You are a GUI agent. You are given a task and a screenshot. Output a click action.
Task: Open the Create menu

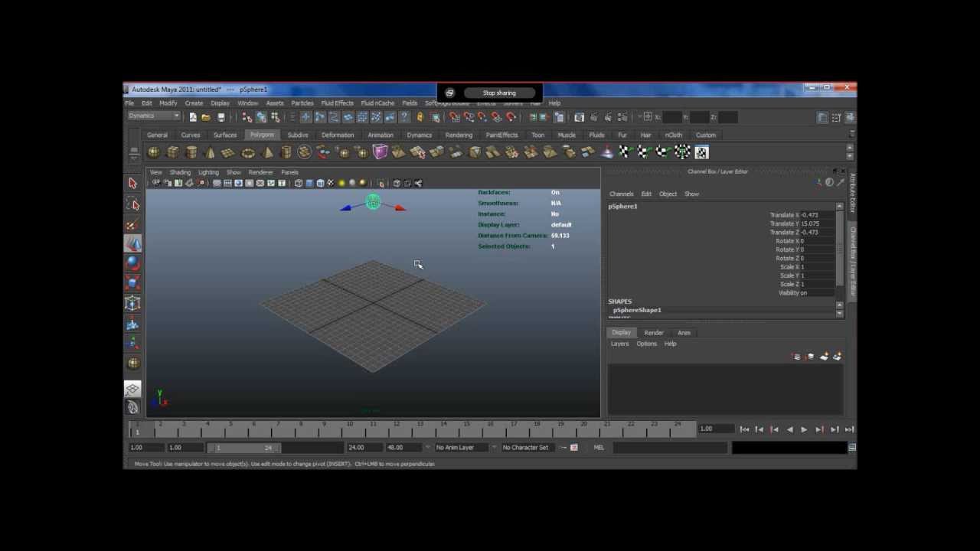(x=194, y=103)
